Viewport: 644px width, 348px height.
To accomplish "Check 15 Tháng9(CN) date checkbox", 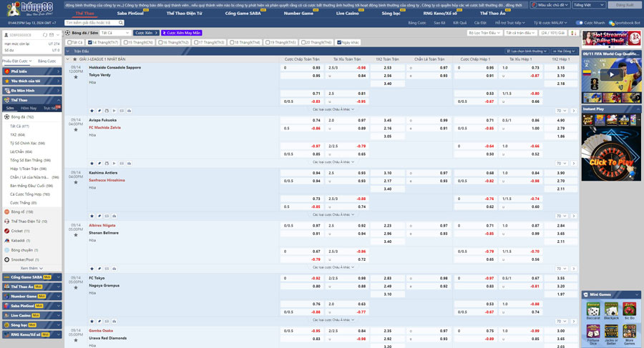I will coord(125,42).
